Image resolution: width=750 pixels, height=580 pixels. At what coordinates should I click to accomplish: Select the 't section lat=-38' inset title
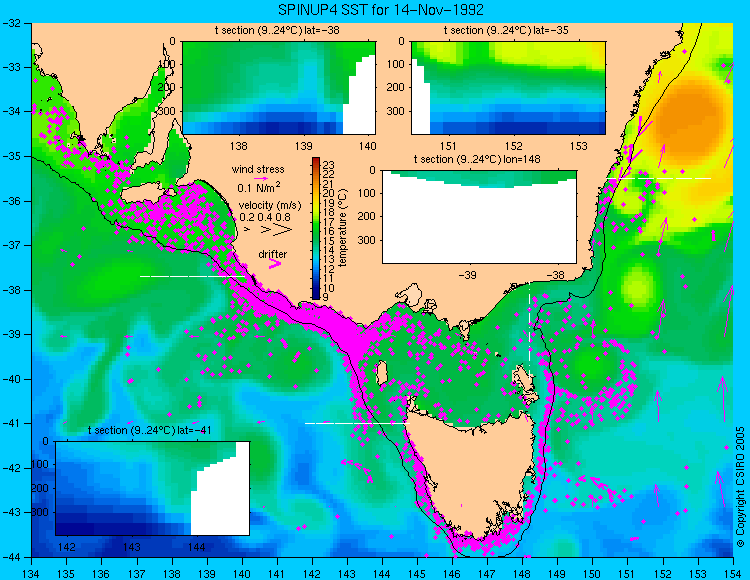[276, 31]
